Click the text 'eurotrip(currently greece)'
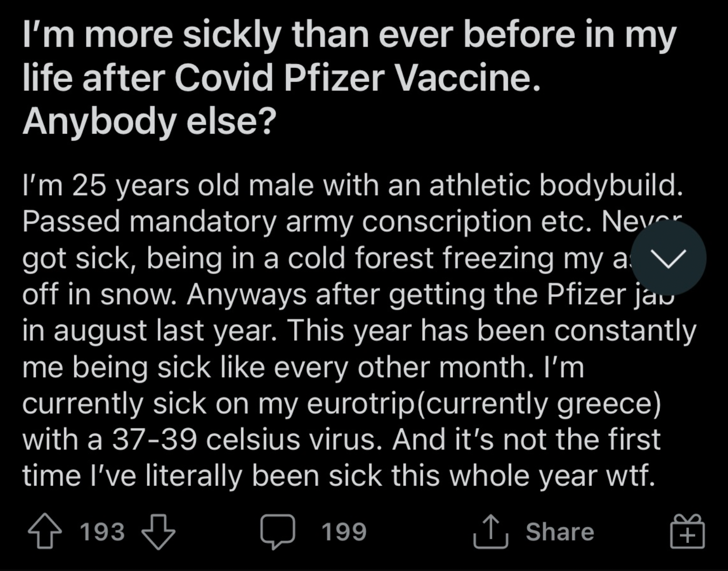 [x=484, y=404]
